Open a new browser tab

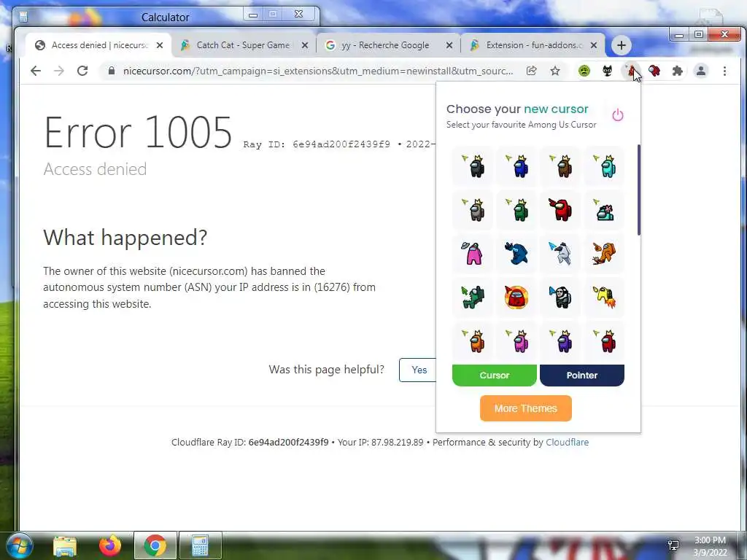622,45
